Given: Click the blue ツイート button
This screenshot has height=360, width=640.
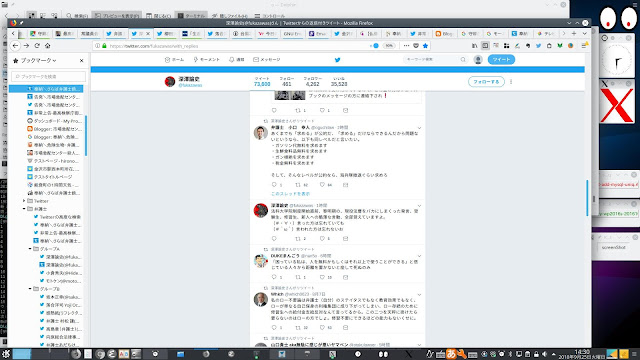Looking at the screenshot, I should pos(501,60).
